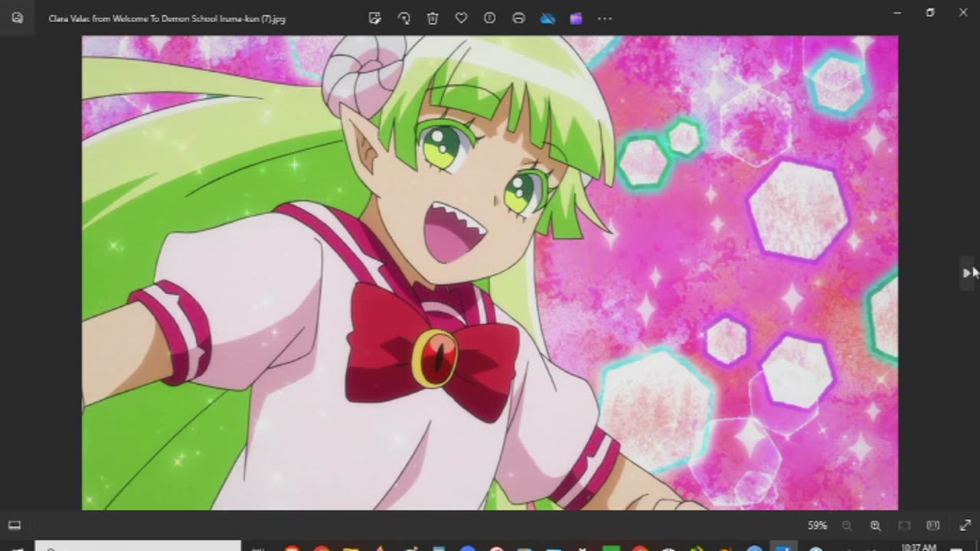Maximize the Photos window
980x551 pixels.
click(x=930, y=12)
